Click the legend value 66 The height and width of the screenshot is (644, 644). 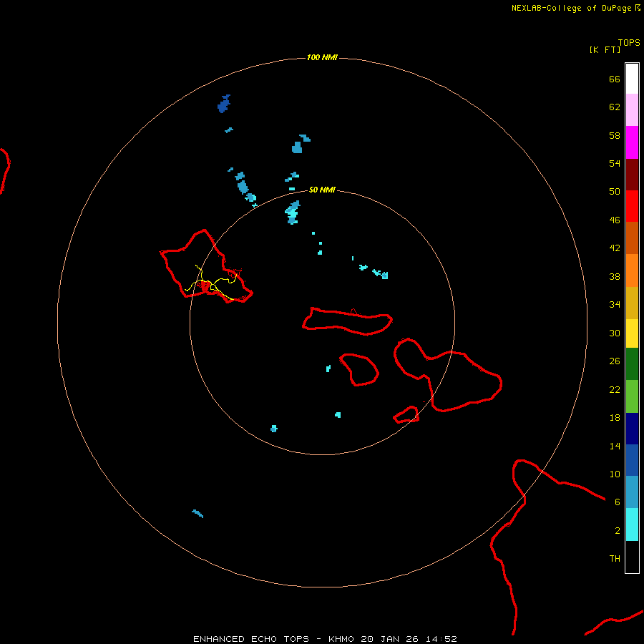tap(615, 79)
